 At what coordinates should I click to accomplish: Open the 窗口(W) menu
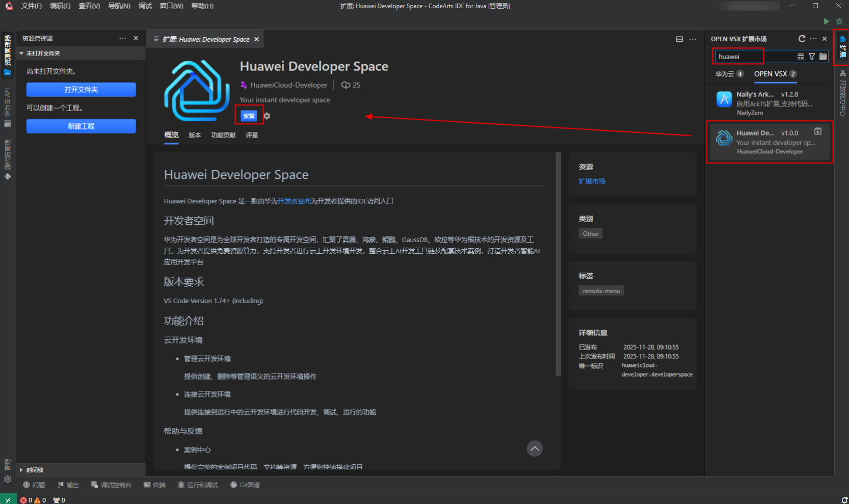[x=171, y=6]
